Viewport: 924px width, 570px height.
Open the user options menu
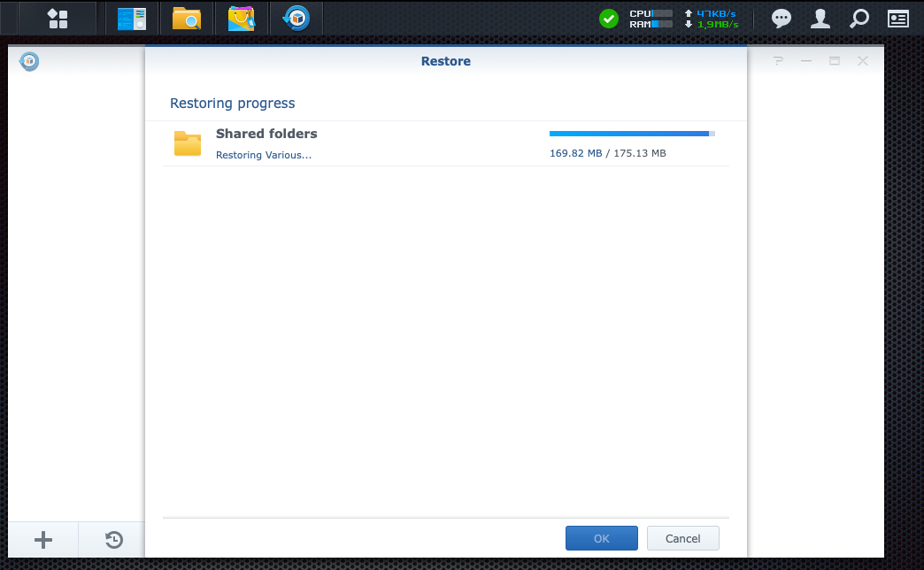click(820, 19)
